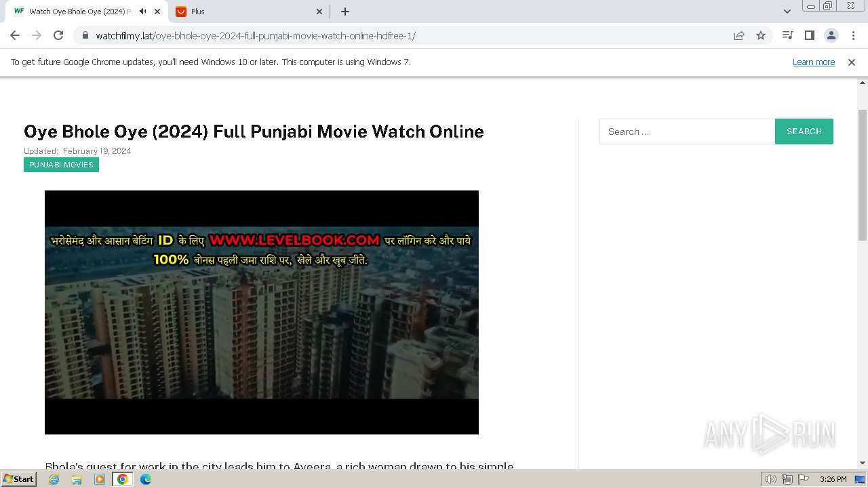Click the Search input field
Screen dimensions: 868x488
pyautogui.click(x=687, y=131)
